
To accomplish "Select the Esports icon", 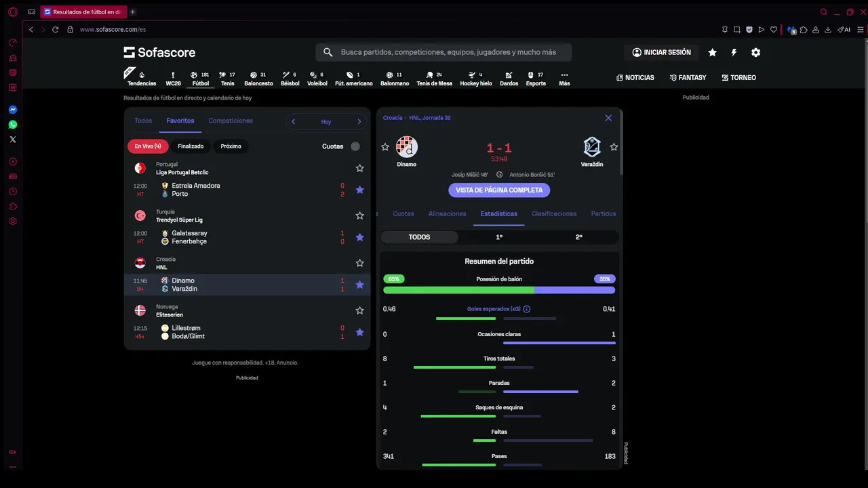I will click(x=536, y=79).
